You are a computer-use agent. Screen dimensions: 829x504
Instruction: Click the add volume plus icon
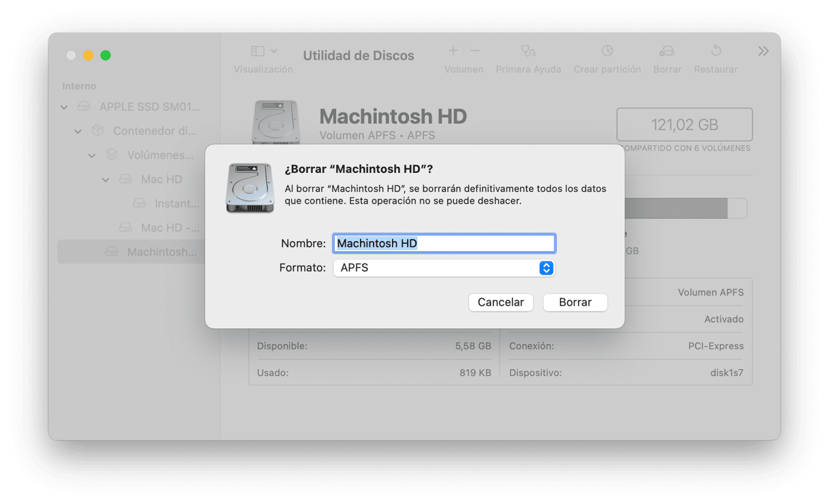[x=453, y=51]
